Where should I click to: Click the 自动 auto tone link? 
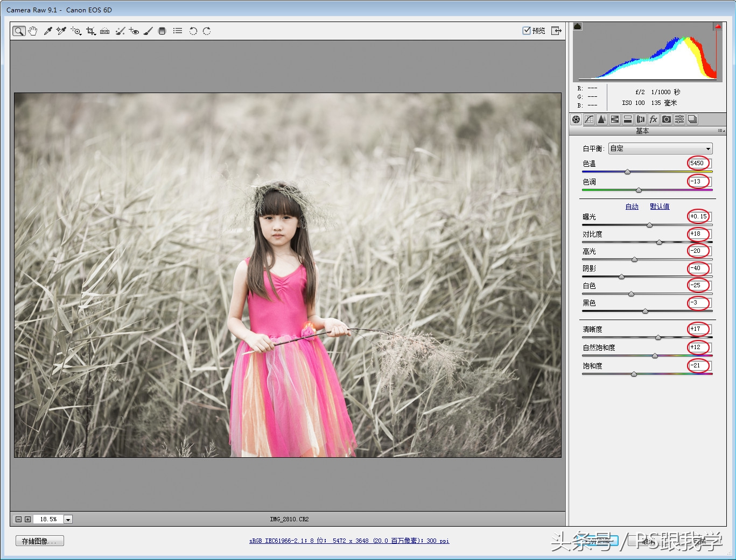pyautogui.click(x=632, y=207)
